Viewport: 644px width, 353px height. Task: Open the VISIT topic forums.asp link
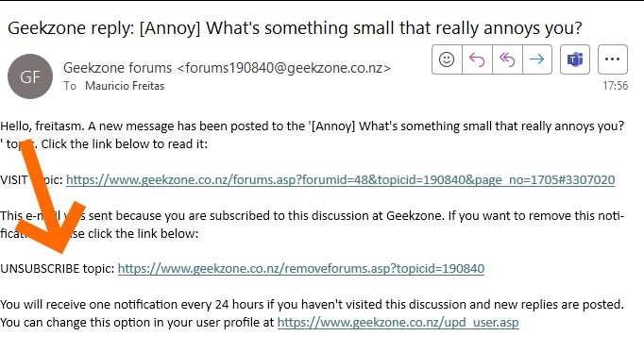click(x=340, y=179)
